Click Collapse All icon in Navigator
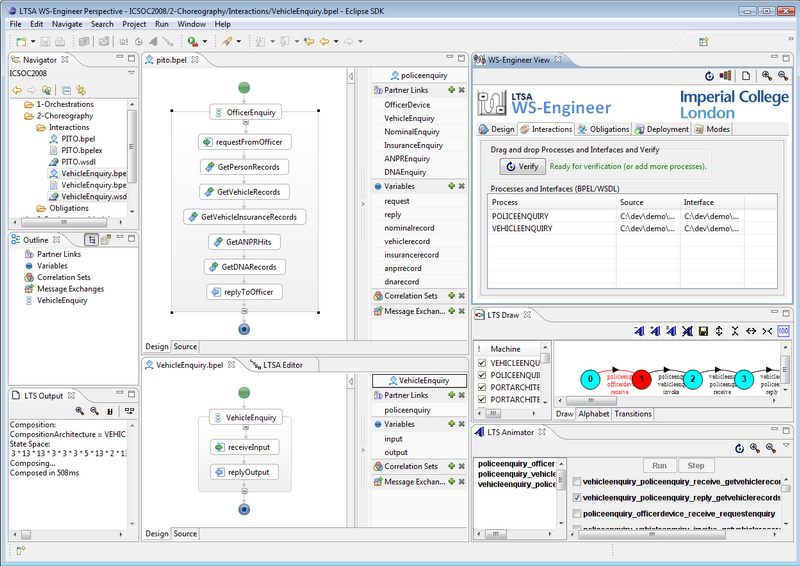Viewport: 800px width, 566px height. pyautogui.click(x=66, y=90)
